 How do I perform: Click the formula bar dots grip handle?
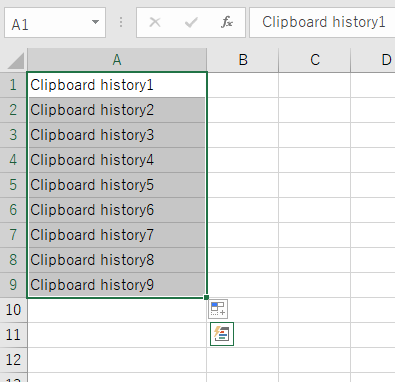point(121,22)
